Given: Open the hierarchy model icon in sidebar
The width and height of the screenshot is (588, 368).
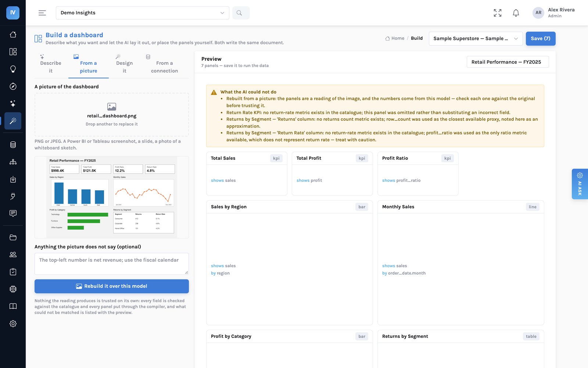Looking at the screenshot, I should click(13, 162).
